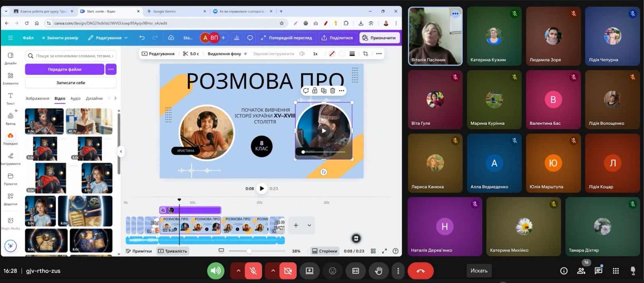
Task: Select the Text tool in the sidebar
Action: pyautogui.click(x=10, y=98)
